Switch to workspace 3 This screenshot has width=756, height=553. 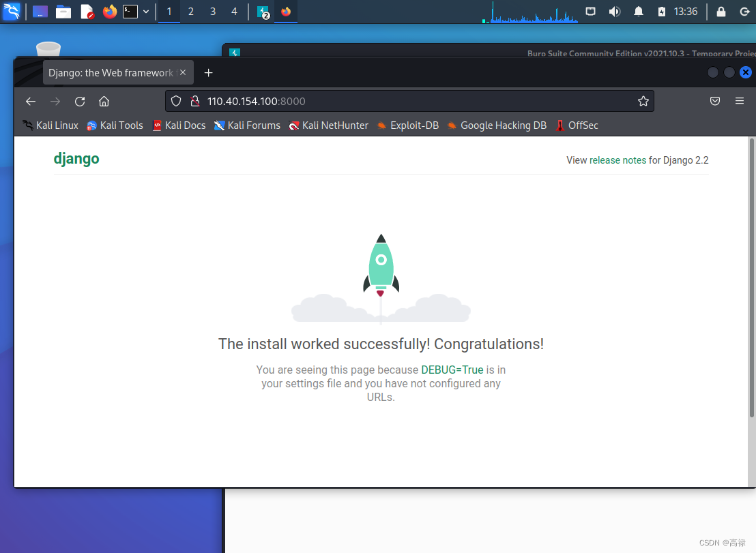tap(213, 12)
